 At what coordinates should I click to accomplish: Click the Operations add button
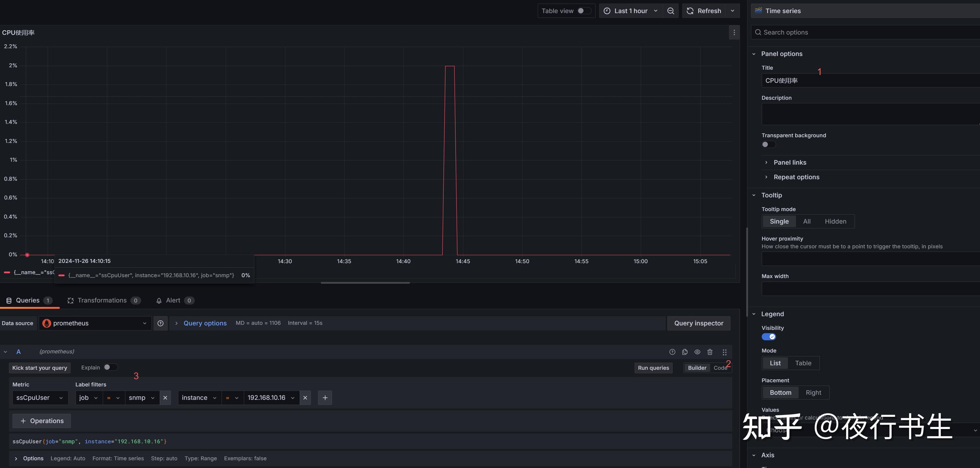point(42,421)
